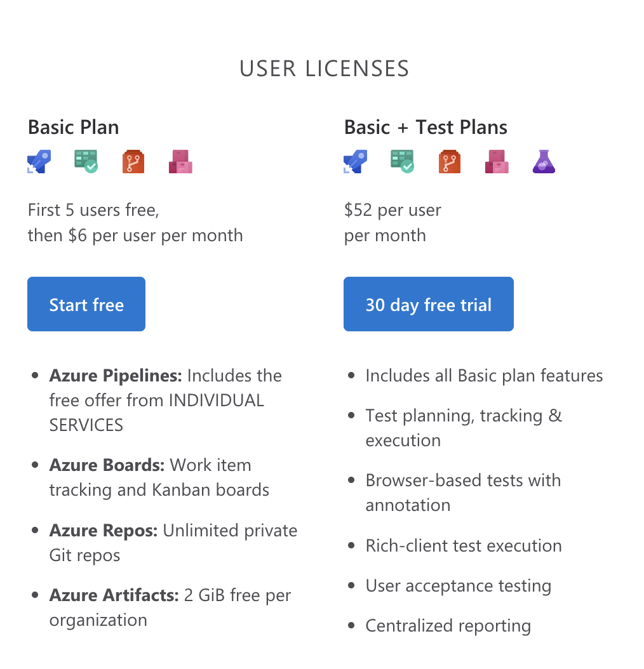Click the Centralized reporting list item

(x=448, y=626)
